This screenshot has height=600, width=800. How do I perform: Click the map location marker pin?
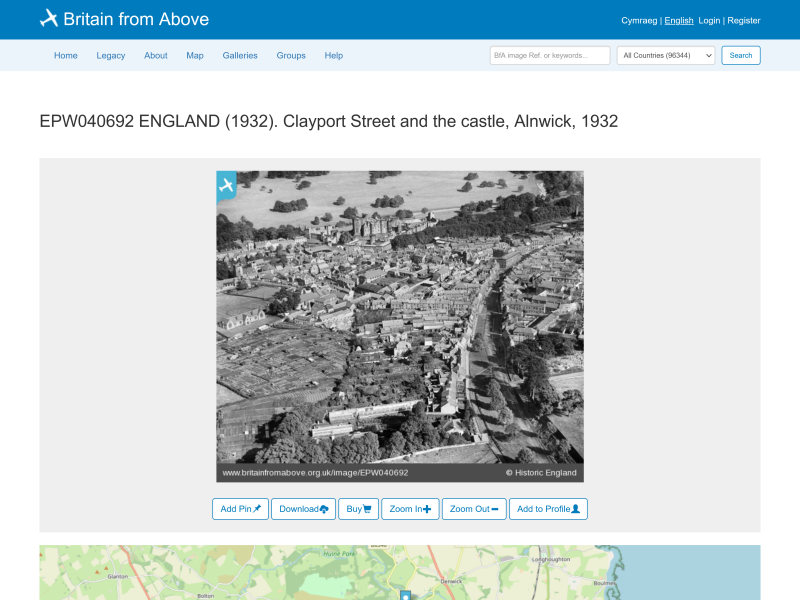[x=405, y=595]
